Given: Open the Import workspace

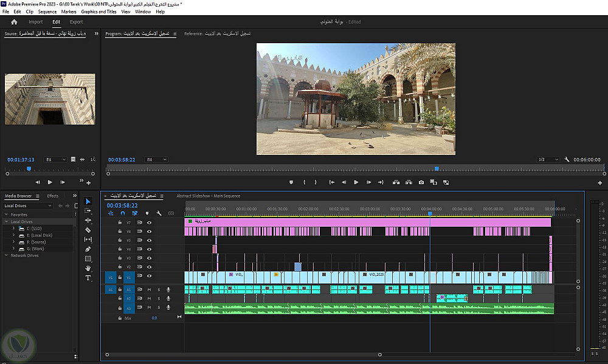Looking at the screenshot, I should click(x=36, y=22).
